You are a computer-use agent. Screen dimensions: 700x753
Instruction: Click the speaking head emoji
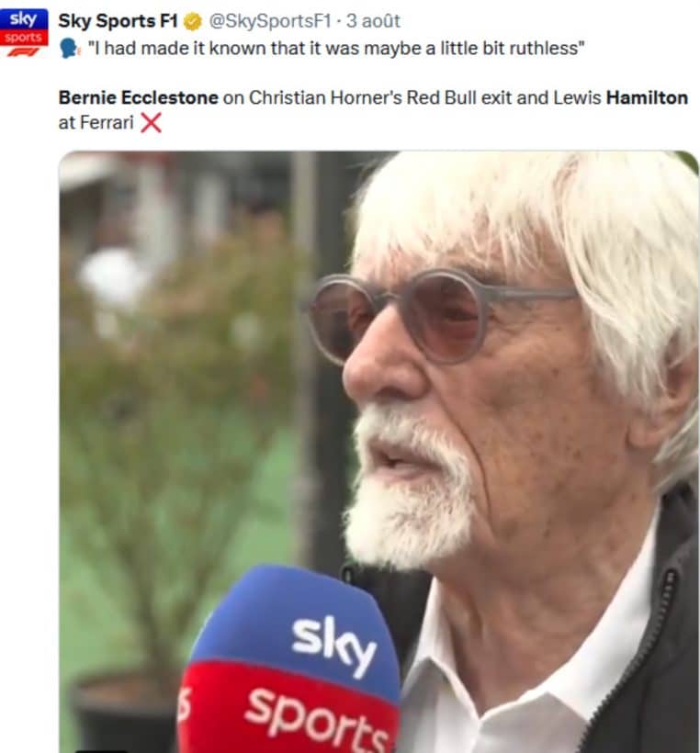pos(69,49)
